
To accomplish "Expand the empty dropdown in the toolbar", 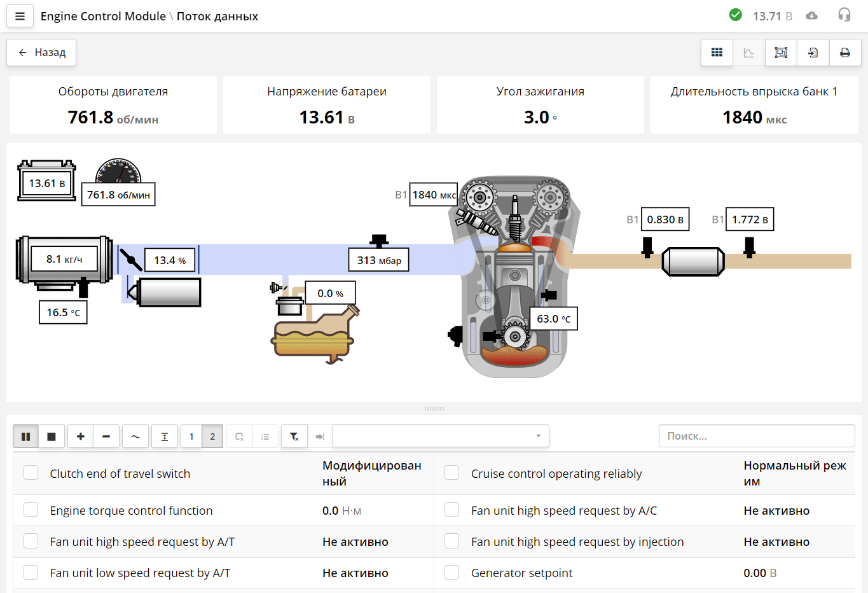I will (440, 436).
